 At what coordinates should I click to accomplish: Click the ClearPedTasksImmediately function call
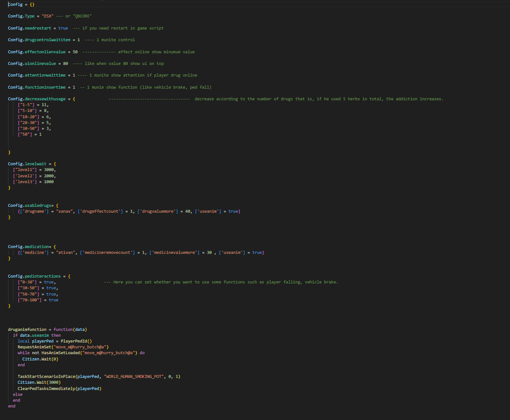point(47,388)
